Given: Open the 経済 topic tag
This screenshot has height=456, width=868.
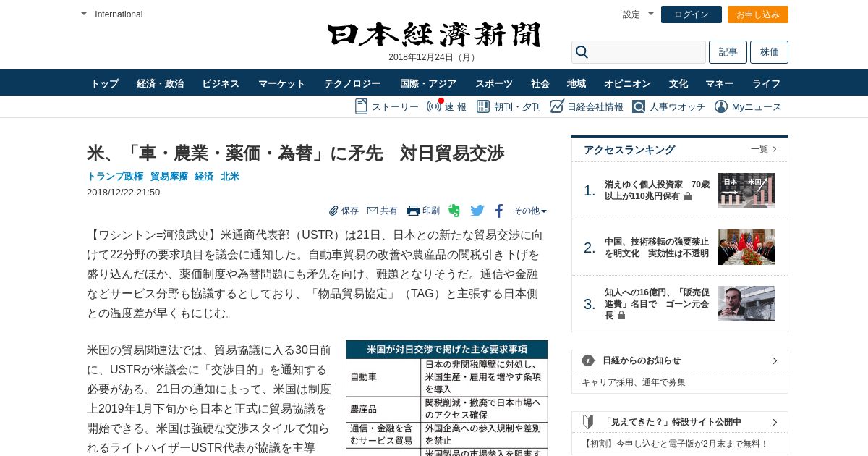Looking at the screenshot, I should coord(204,176).
